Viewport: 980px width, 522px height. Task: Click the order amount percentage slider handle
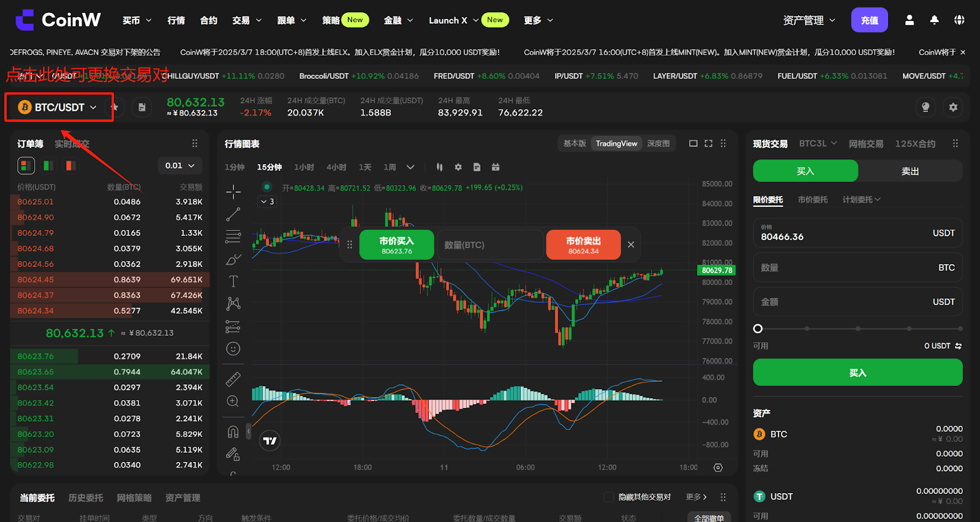pos(758,328)
